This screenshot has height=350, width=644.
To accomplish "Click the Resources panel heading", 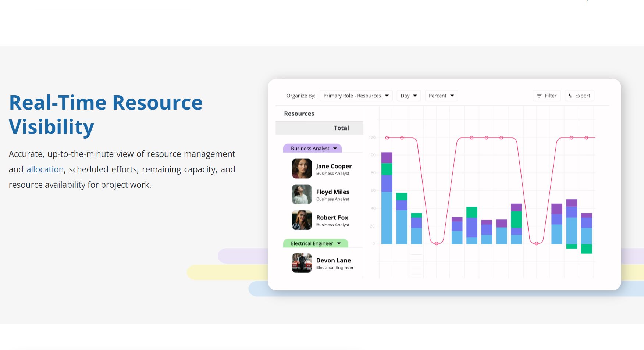I will [299, 113].
